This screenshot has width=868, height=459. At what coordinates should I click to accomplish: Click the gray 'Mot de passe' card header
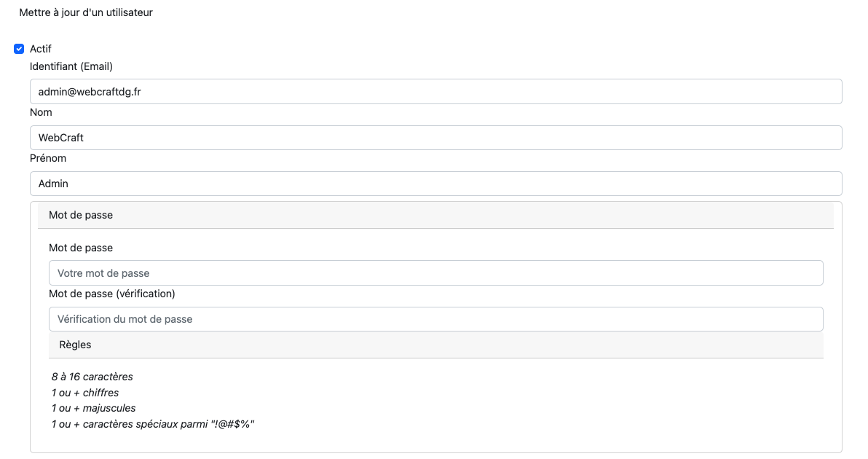coord(435,215)
